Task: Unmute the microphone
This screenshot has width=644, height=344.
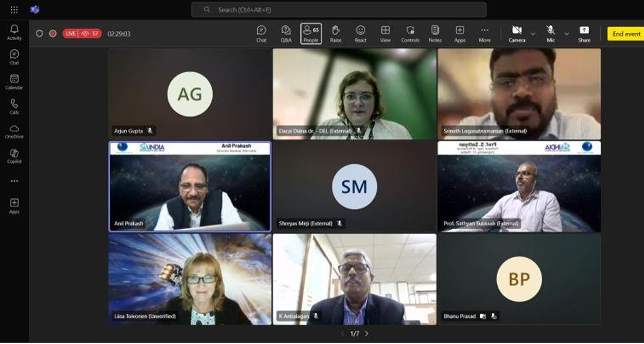Action: pos(550,33)
